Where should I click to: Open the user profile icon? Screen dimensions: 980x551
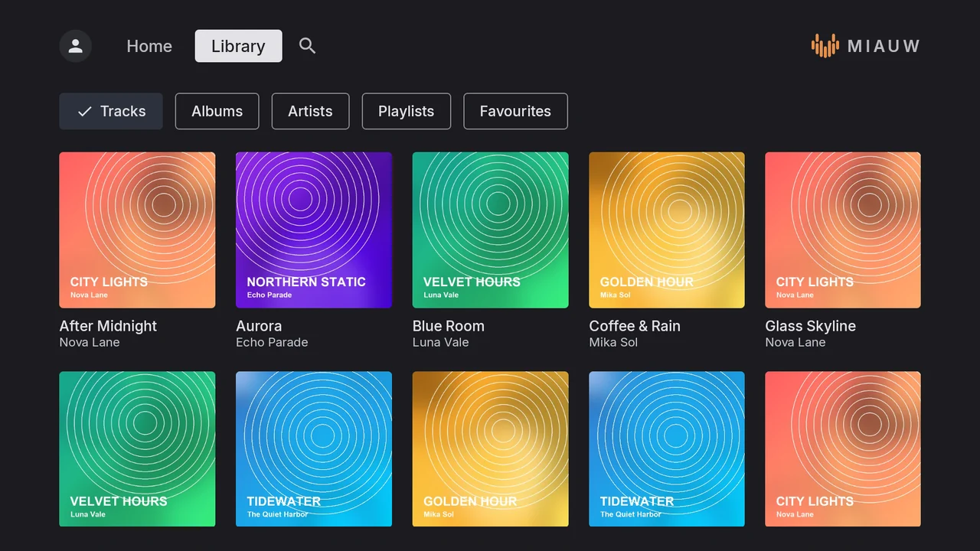point(76,46)
